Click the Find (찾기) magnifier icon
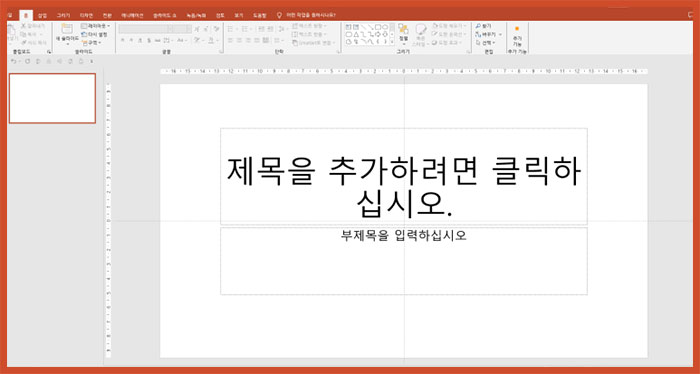This screenshot has width=700, height=374. [478, 26]
